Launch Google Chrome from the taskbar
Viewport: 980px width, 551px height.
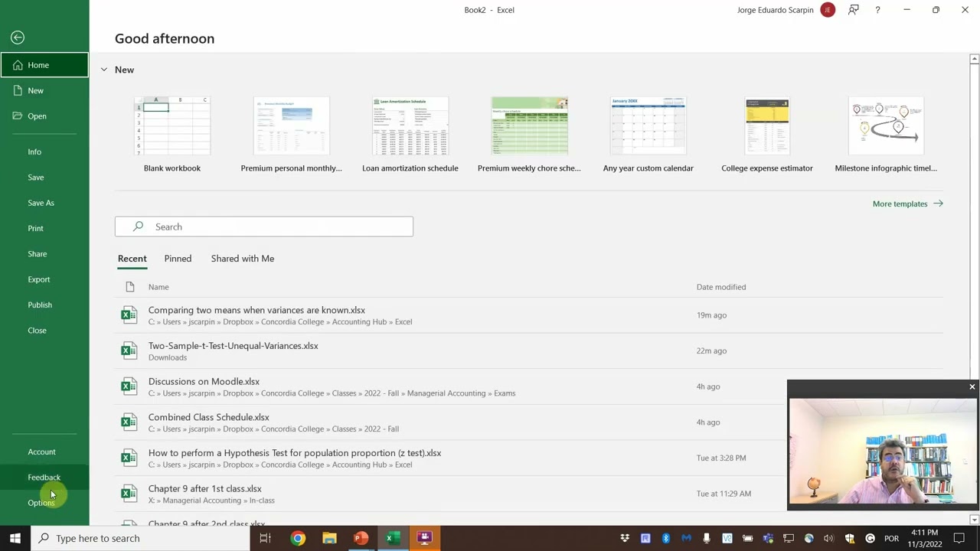tap(298, 538)
